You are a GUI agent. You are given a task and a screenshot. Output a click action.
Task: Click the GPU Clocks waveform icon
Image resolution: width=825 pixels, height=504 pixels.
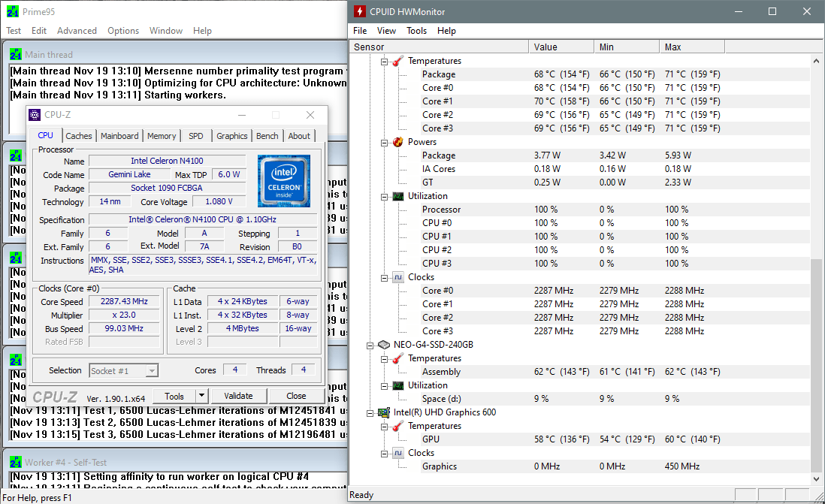click(x=398, y=453)
